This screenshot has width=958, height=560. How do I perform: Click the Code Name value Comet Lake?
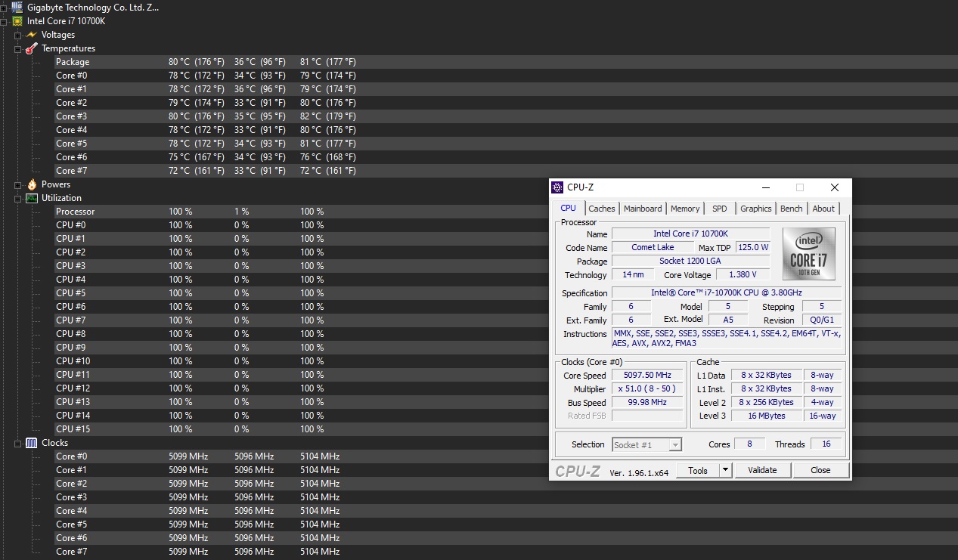click(653, 247)
